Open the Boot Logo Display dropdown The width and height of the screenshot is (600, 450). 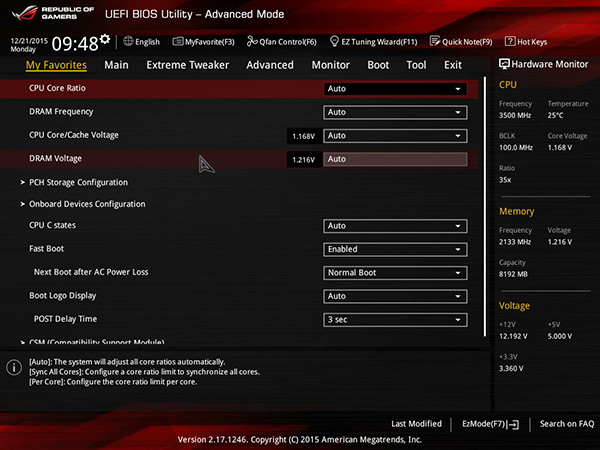coord(395,296)
